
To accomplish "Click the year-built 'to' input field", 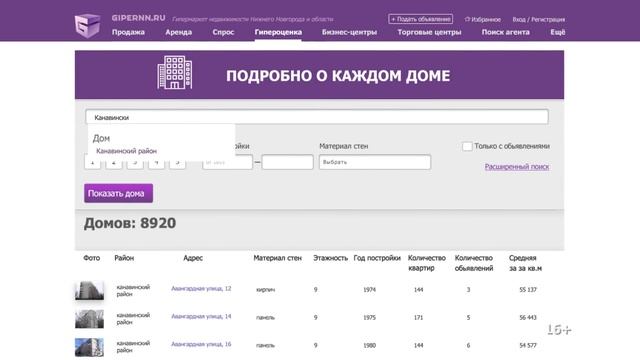I will click(x=287, y=162).
